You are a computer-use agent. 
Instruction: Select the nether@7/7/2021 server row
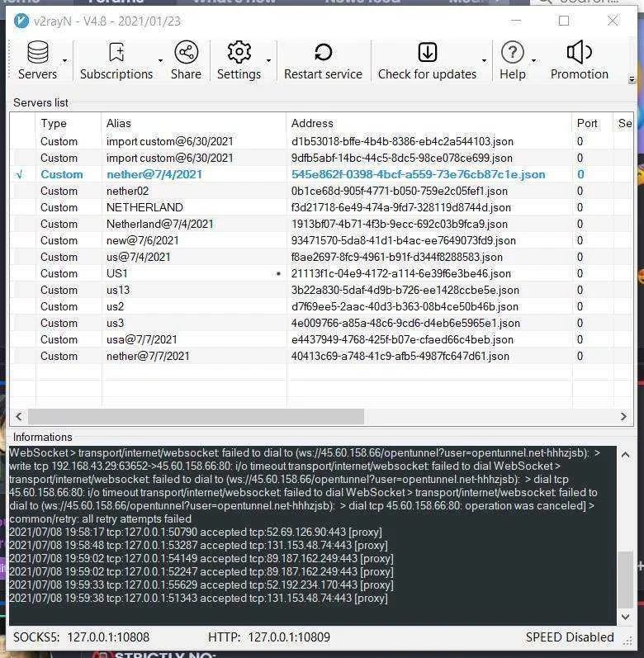321,357
